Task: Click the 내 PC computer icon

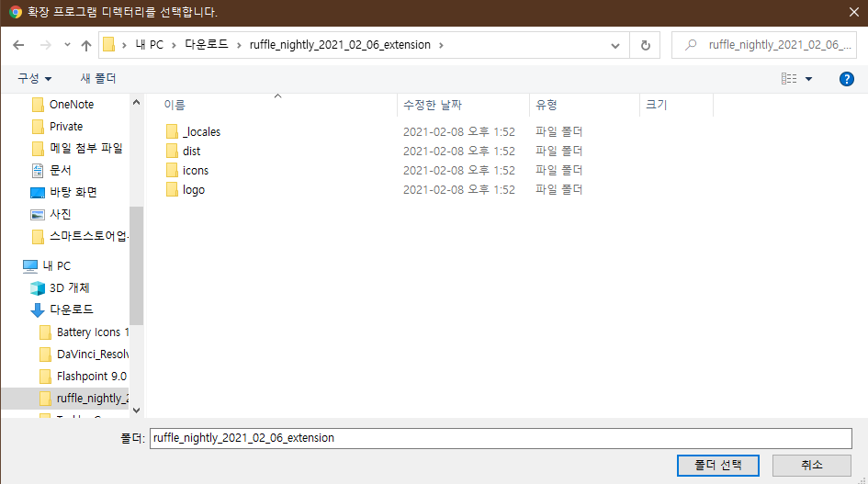Action: (x=30, y=266)
